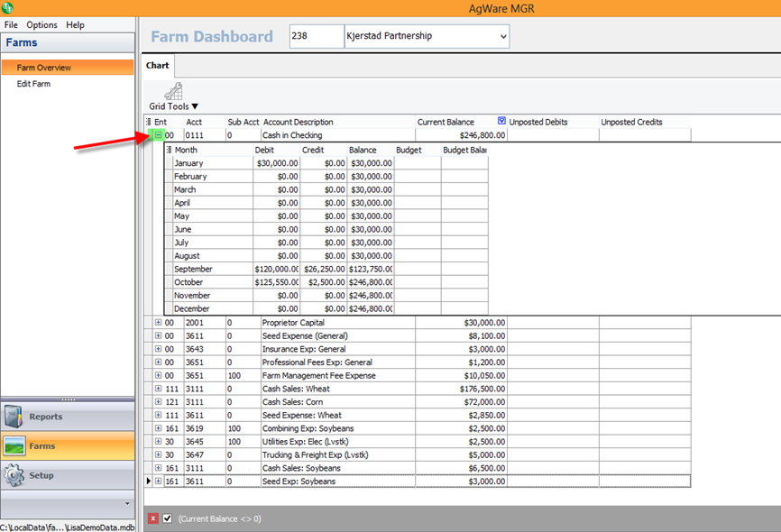Click the Setup gear icon
The height and width of the screenshot is (532, 781).
coord(15,475)
